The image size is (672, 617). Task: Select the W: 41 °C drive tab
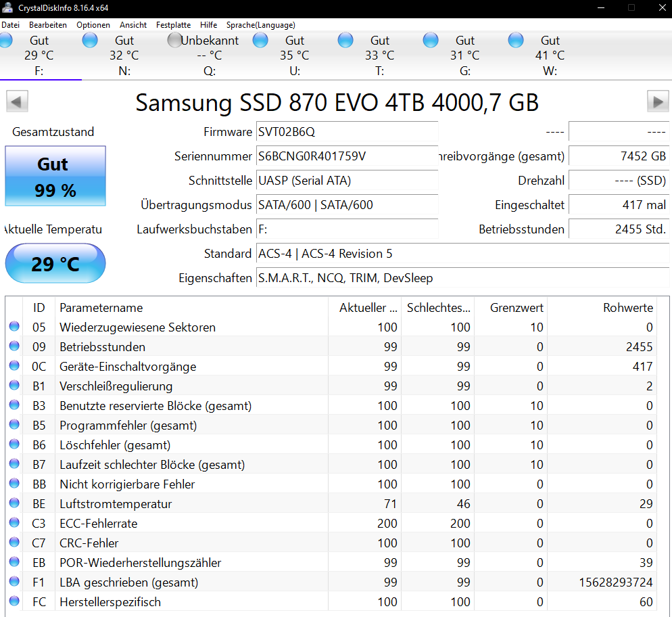tap(550, 55)
